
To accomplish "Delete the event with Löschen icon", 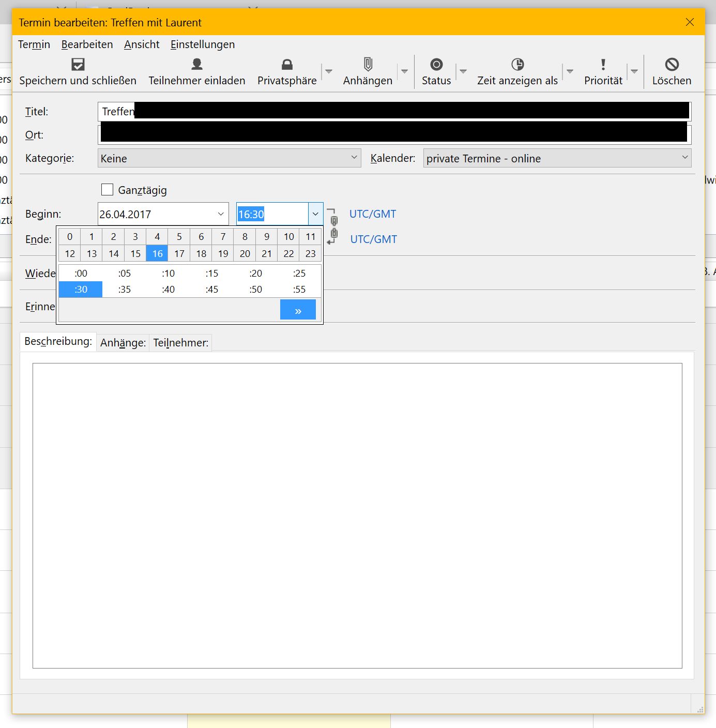I will pyautogui.click(x=672, y=64).
